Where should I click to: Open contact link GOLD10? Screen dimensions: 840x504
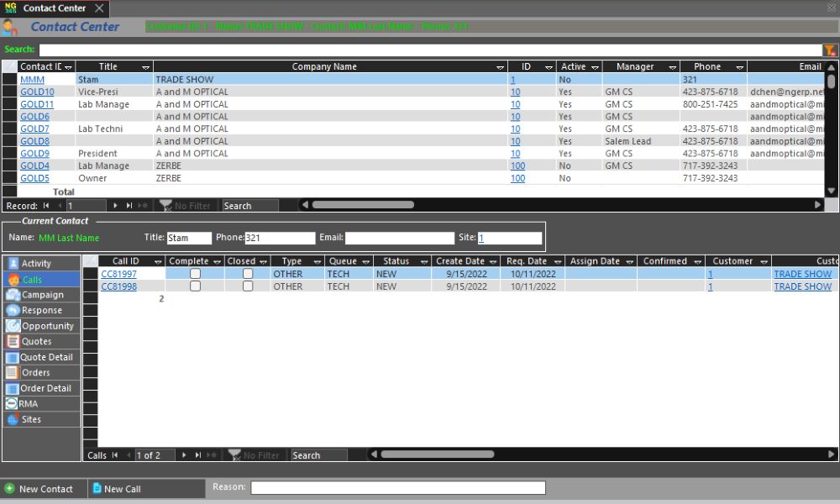(x=37, y=92)
